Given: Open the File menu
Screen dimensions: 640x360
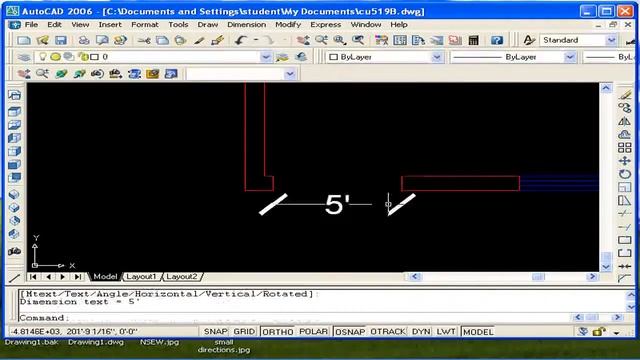Looking at the screenshot, I should [x=31, y=24].
